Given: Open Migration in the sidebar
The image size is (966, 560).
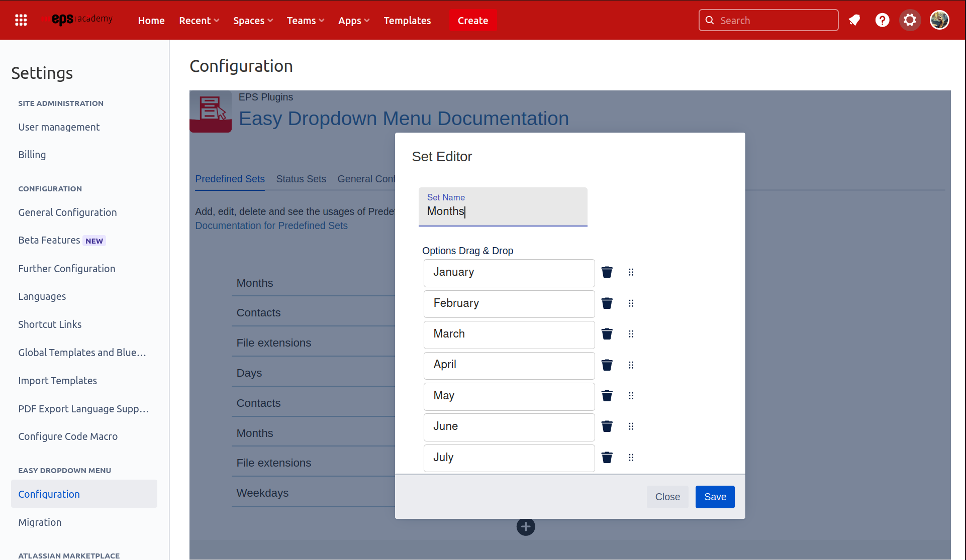Looking at the screenshot, I should tap(40, 522).
